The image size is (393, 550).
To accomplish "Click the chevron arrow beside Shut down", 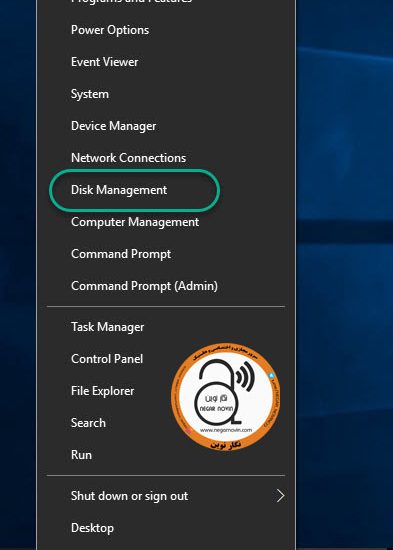I will (x=280, y=496).
